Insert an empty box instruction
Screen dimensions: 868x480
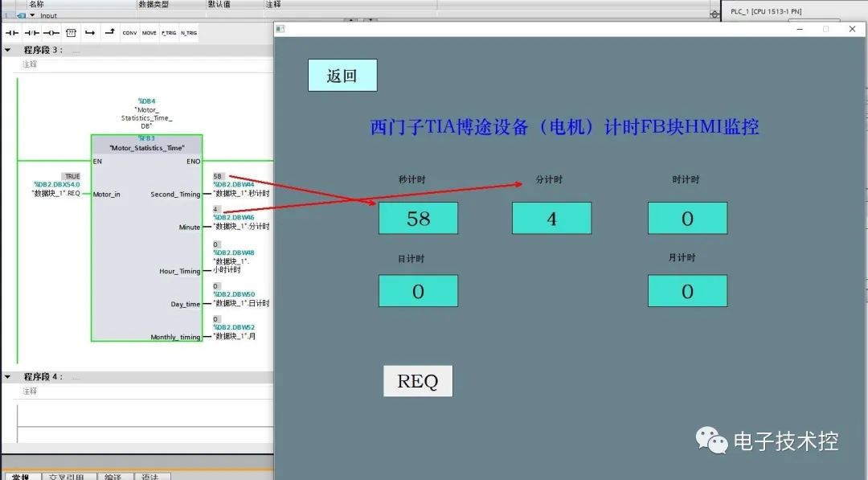(x=71, y=33)
